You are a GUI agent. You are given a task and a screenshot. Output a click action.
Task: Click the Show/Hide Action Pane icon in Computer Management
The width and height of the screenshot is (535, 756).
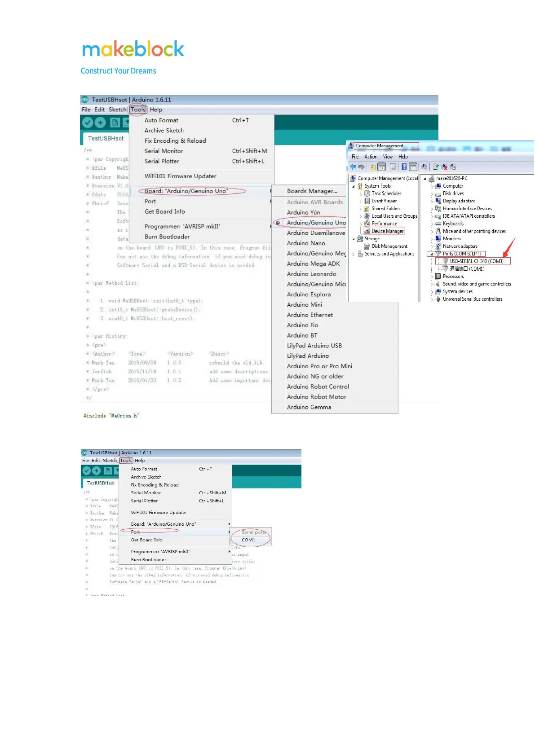click(413, 167)
